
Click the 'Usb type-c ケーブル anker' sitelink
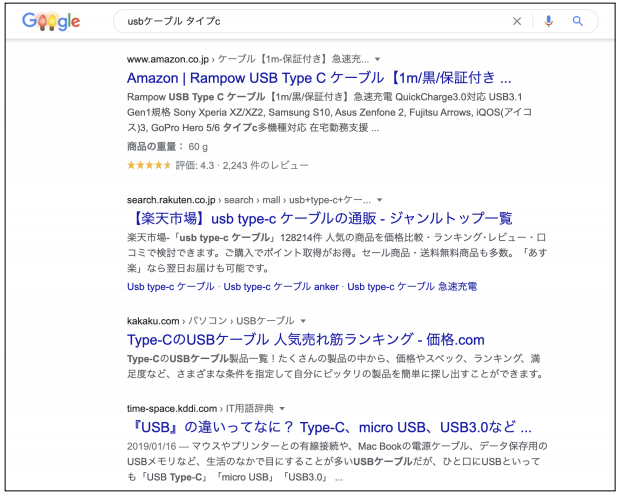click(281, 287)
